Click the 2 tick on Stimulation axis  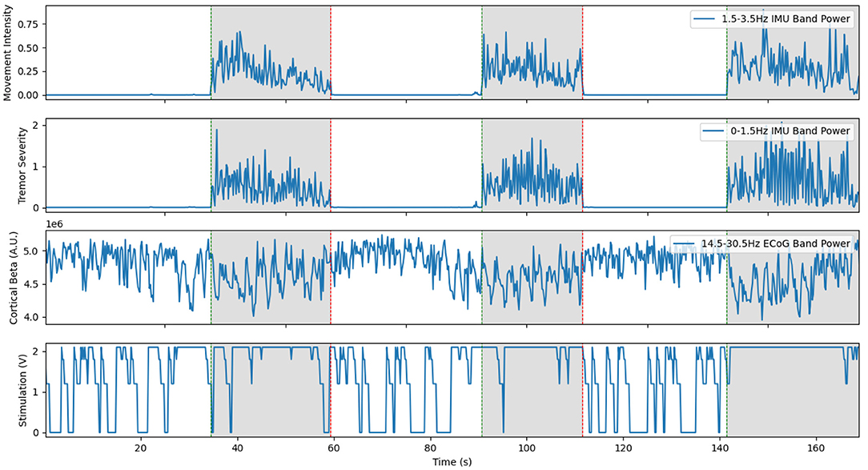tap(36, 351)
